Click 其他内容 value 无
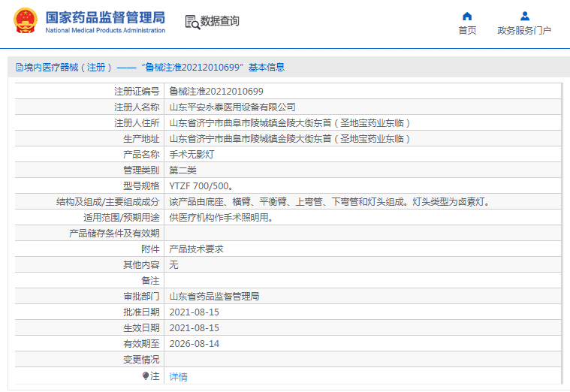Screen dimensions: 570x392 (173, 265)
